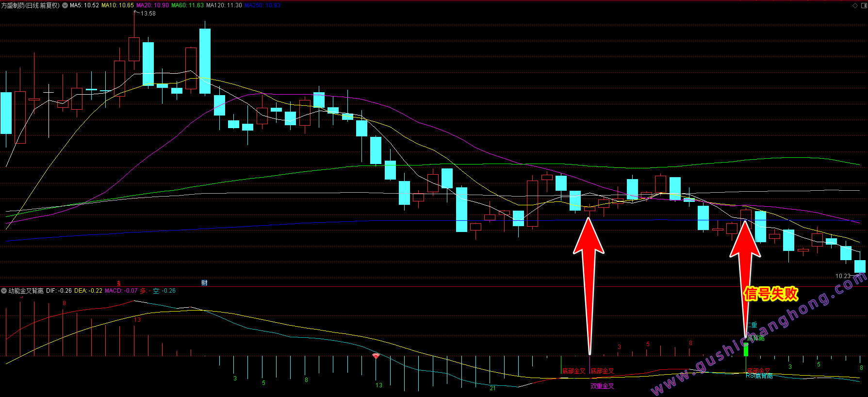This screenshot has height=397, width=868.
Task: Click the 13.58 high price label
Action: [x=148, y=14]
